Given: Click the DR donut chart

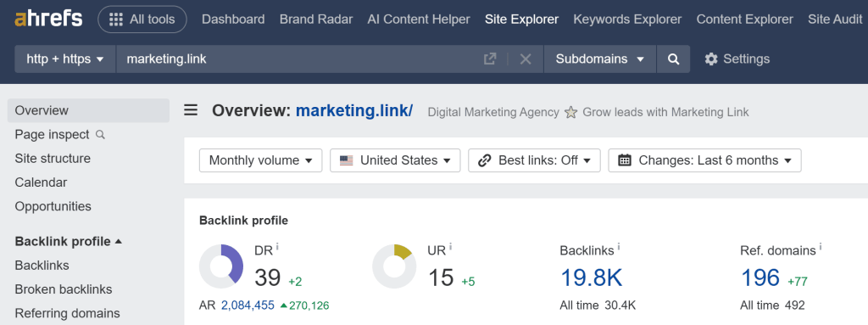Looking at the screenshot, I should click(221, 266).
